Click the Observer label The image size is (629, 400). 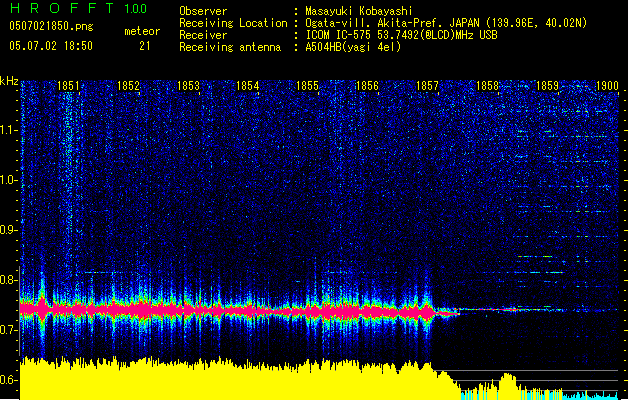[x=203, y=11]
